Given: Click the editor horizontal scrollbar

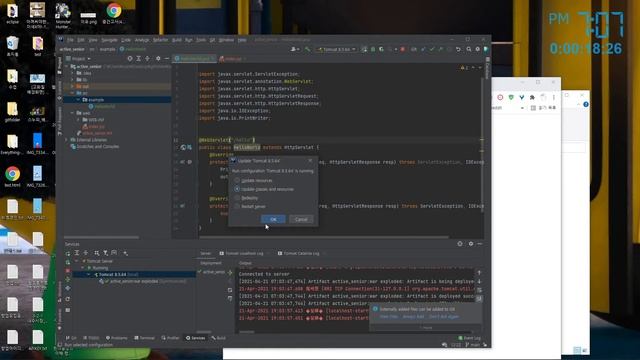Looking at the screenshot, I should (x=324, y=237).
